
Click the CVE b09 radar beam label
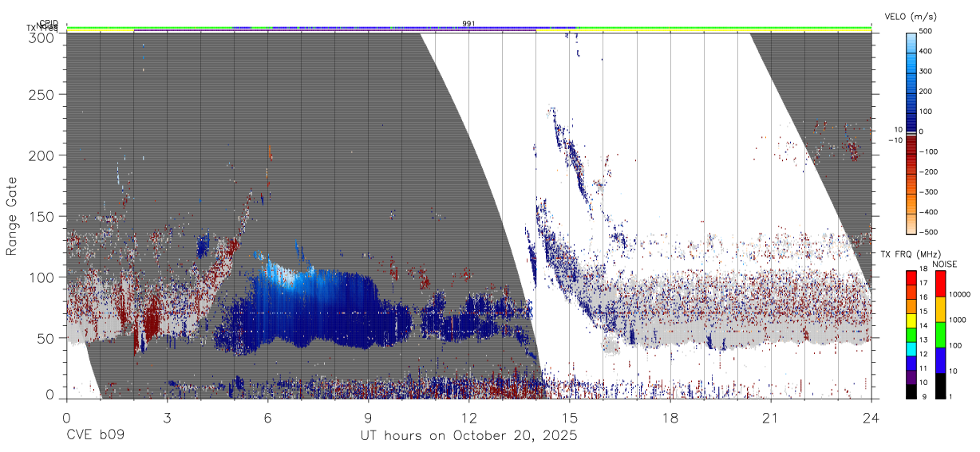click(x=95, y=436)
